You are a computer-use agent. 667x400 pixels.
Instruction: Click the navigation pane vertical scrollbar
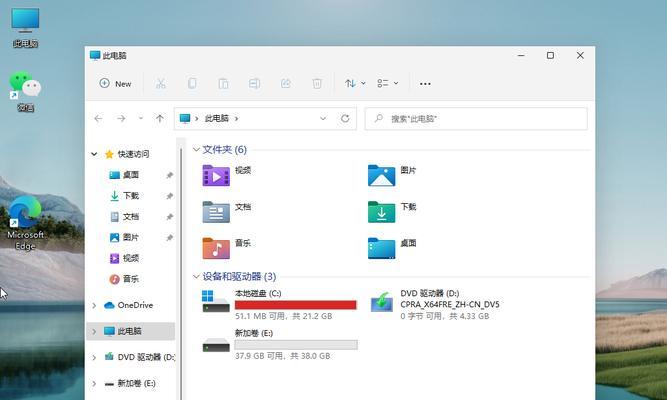pos(181,272)
